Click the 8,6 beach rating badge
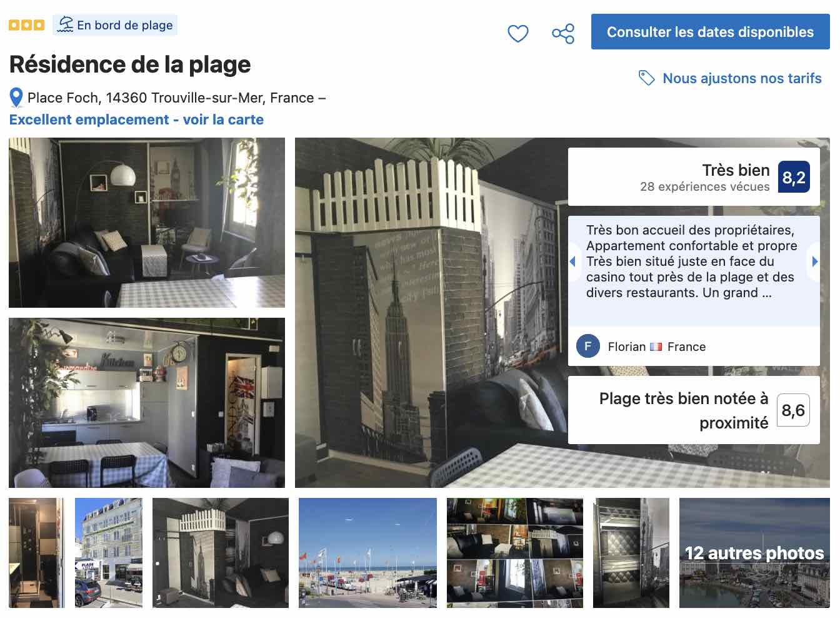Screen dimensions: 840x618 (793, 410)
